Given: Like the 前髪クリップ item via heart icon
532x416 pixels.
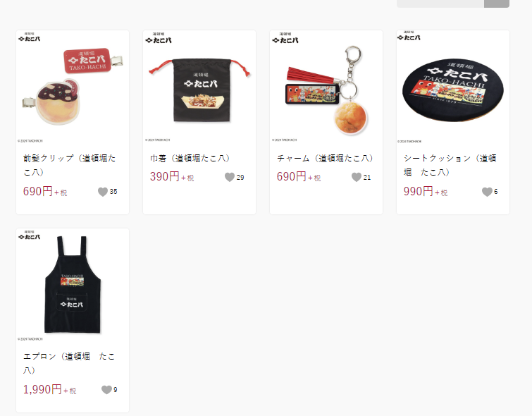Looking at the screenshot, I should click(x=102, y=192).
